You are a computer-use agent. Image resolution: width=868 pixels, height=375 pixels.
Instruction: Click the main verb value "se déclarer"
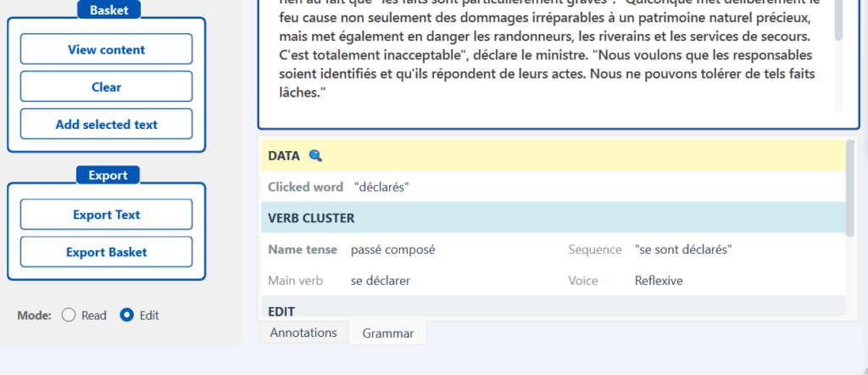(x=381, y=281)
